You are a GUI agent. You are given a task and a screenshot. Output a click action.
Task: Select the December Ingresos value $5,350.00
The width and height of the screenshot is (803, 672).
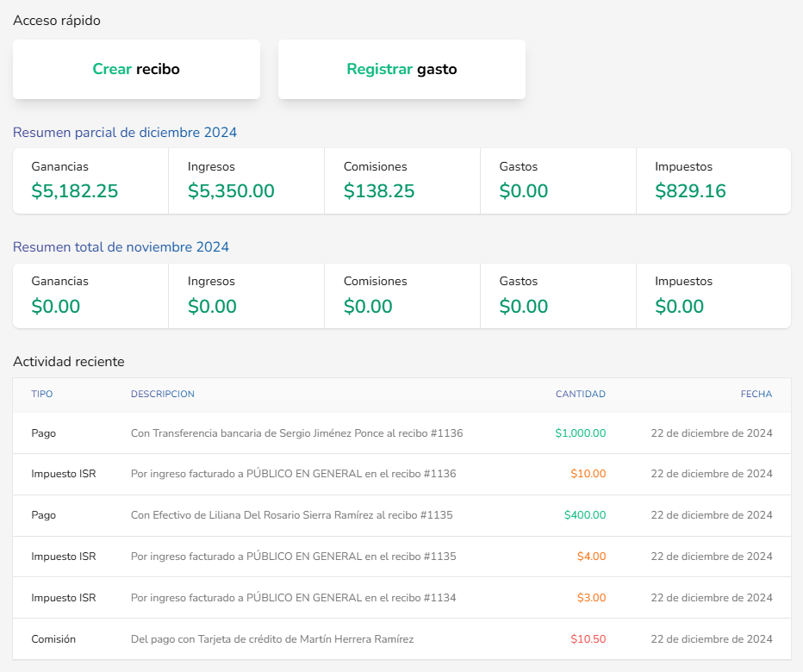[231, 191]
